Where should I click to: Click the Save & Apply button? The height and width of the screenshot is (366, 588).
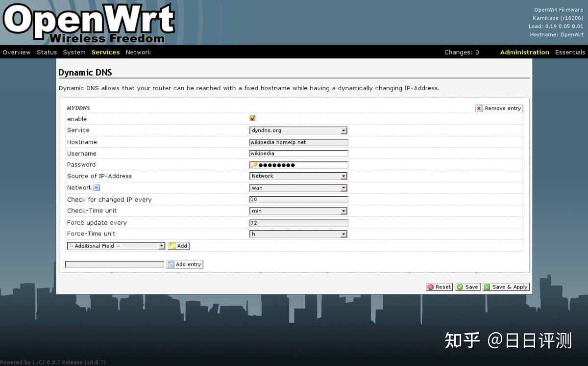(506, 287)
